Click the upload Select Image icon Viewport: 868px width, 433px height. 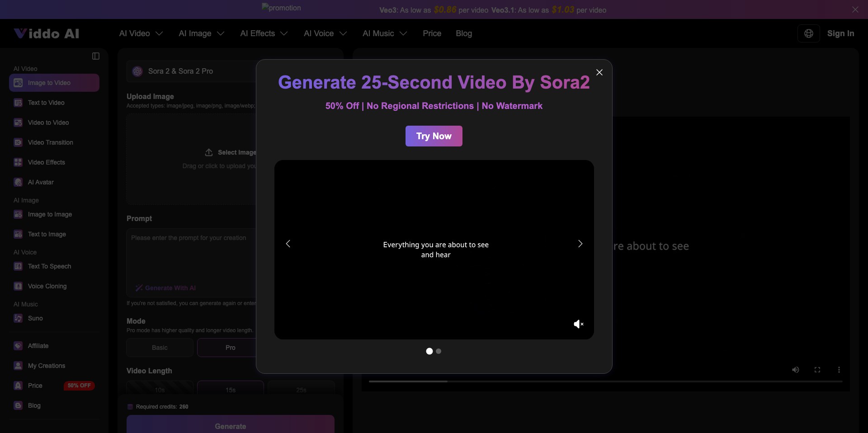(x=209, y=152)
